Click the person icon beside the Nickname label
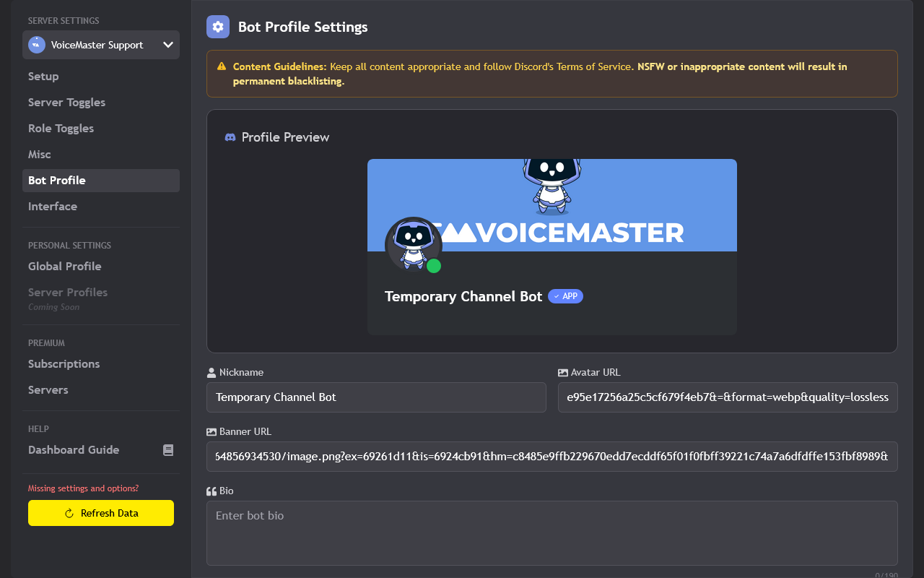The width and height of the screenshot is (924, 578). [x=210, y=371]
